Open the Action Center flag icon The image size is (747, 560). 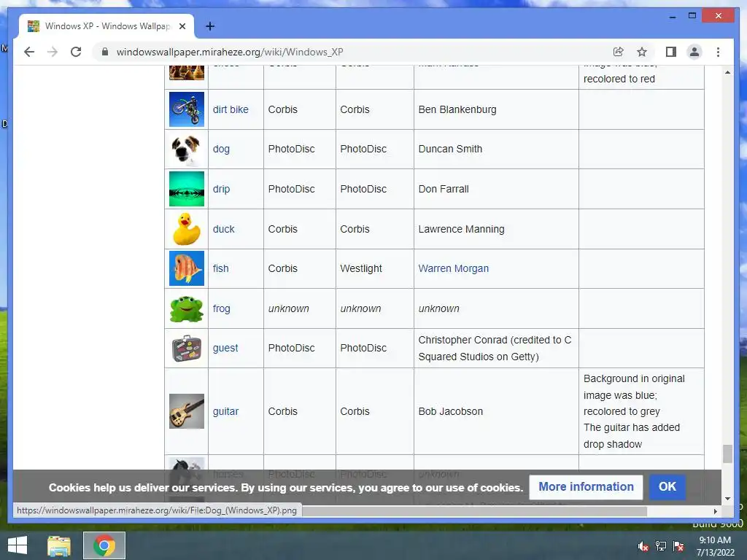(678, 546)
